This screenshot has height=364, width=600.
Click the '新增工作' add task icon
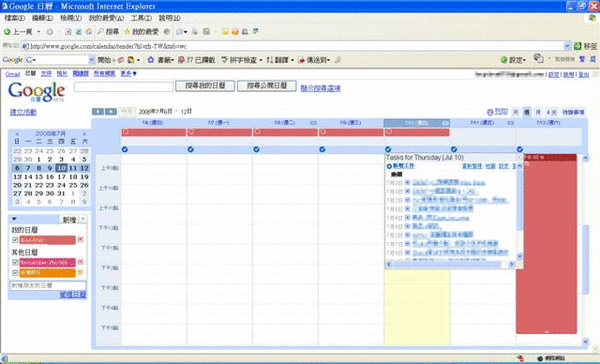click(x=389, y=166)
